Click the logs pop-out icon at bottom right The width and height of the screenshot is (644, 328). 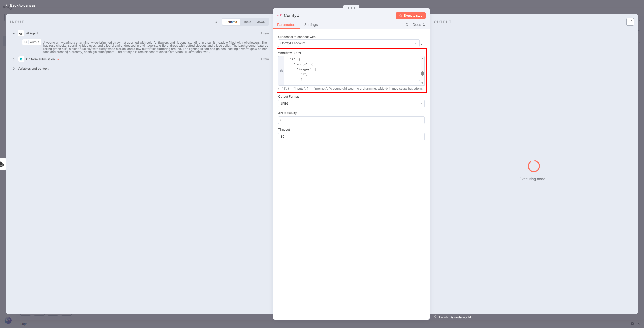click(632, 324)
